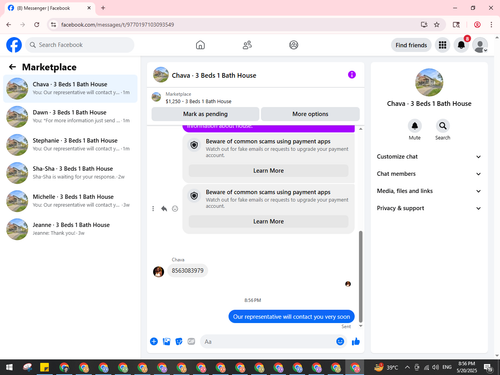Reply to the message arrow icon
This screenshot has width=500, height=375.
click(164, 209)
